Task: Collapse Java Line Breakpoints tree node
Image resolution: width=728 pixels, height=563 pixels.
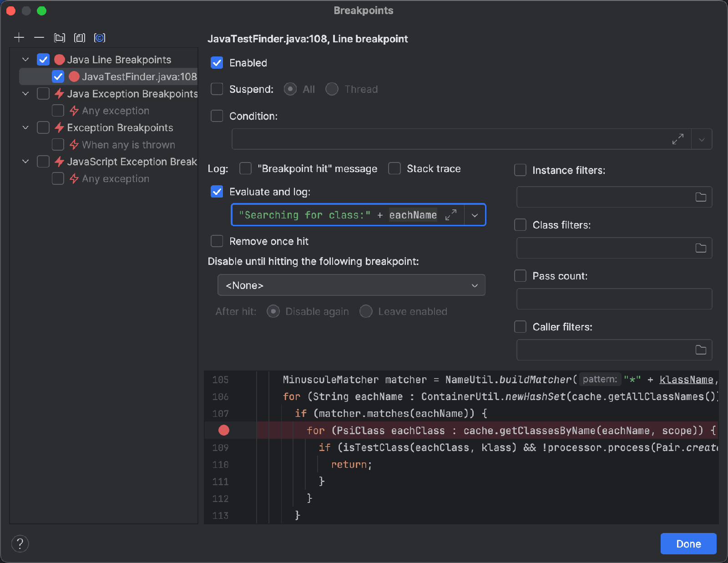Action: [26, 60]
